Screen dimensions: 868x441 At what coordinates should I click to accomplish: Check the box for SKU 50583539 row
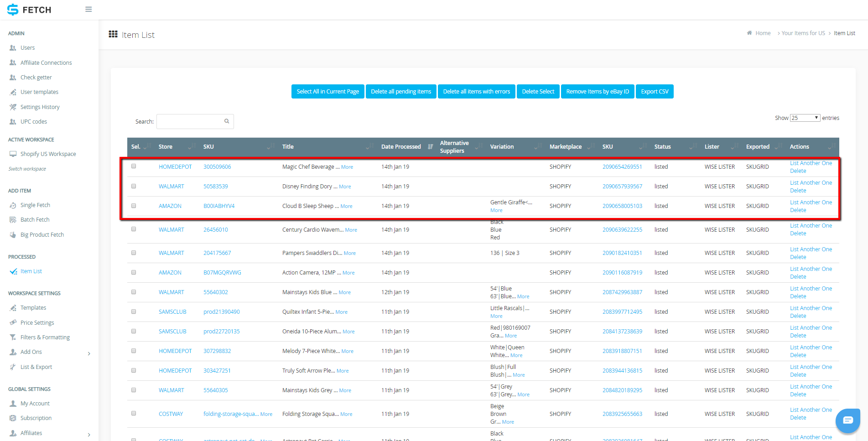coord(134,186)
